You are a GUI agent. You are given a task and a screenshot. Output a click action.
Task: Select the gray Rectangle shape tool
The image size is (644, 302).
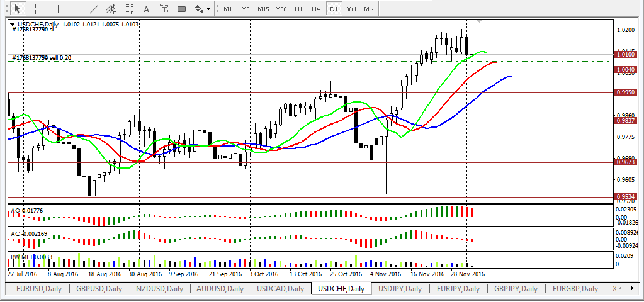click(181, 9)
